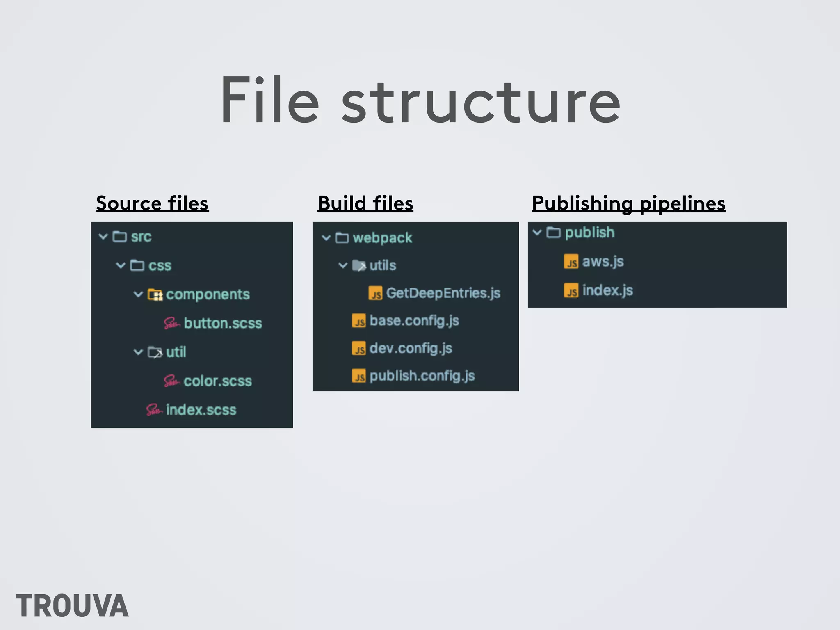
Task: Click the components folder icon
Action: [x=155, y=294]
